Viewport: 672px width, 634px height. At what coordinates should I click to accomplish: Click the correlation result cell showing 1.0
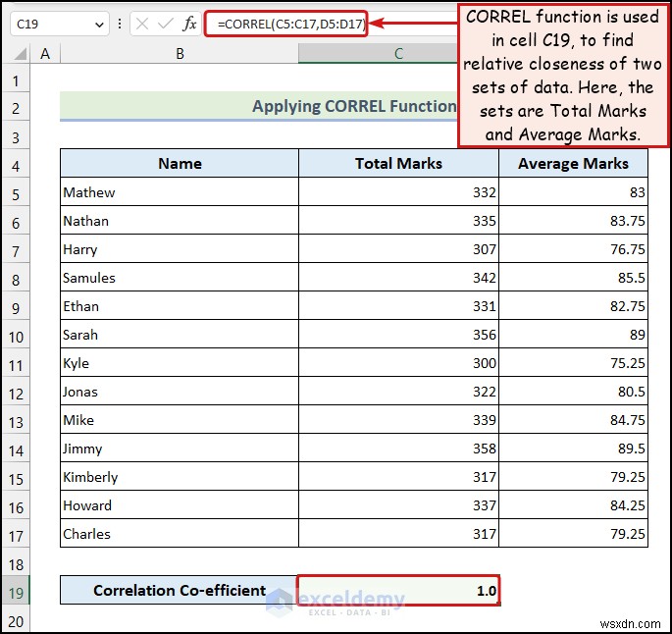[398, 590]
